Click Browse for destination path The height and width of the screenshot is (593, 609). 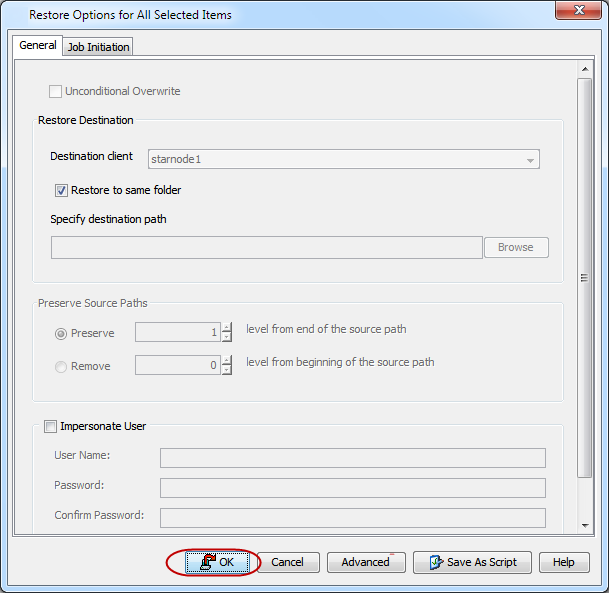(x=515, y=247)
